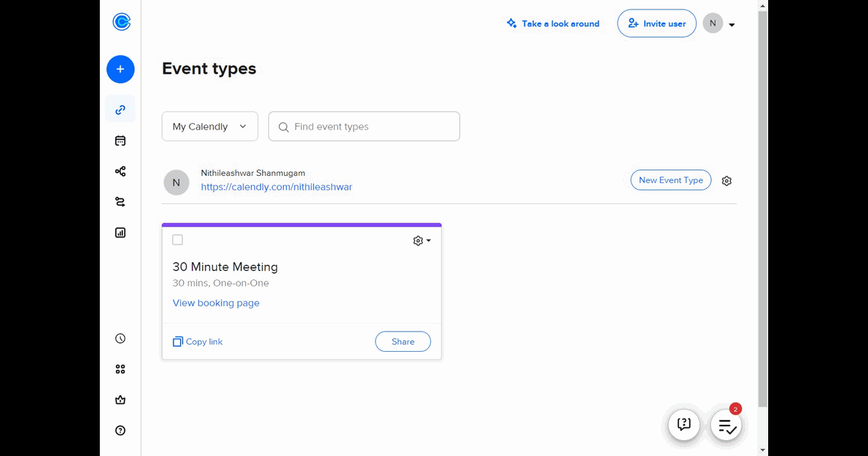Open the checklist button with badge 2
Viewport: 868px width, 456px height.
pos(726,425)
